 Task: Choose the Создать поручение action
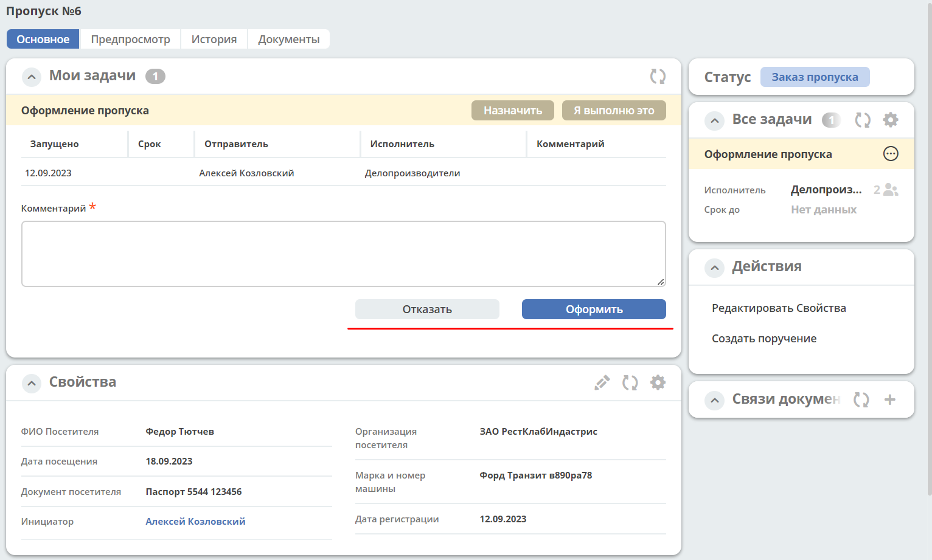pyautogui.click(x=764, y=339)
